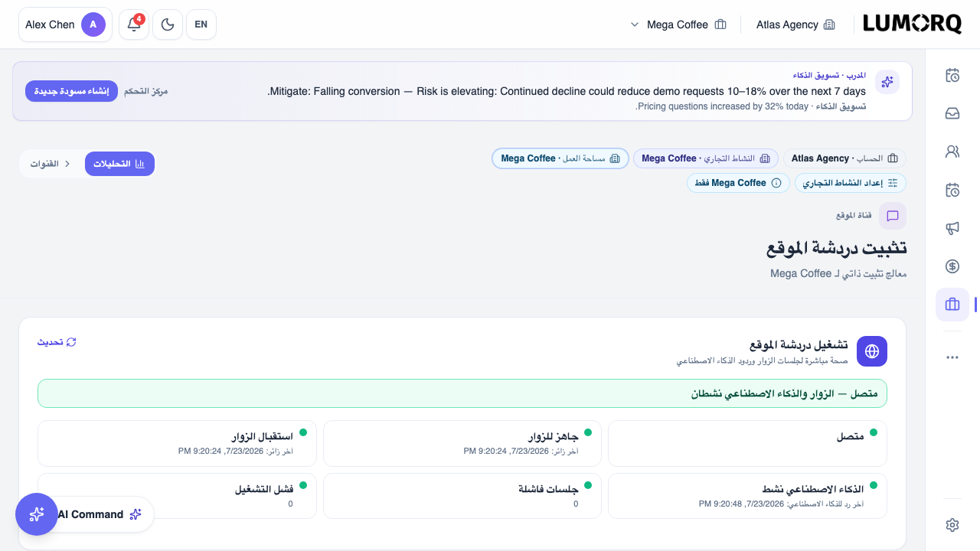
Task: Open the contacts people icon in sidebar
Action: coord(952,152)
